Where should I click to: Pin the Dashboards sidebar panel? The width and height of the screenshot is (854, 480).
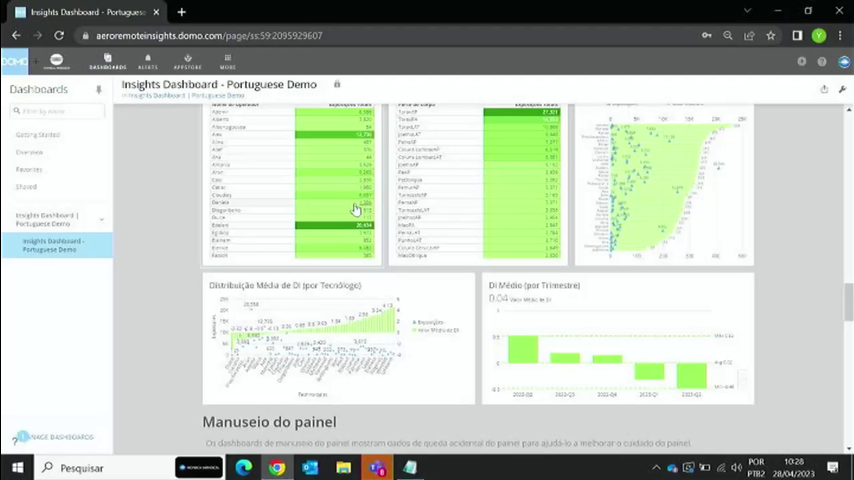click(x=99, y=90)
